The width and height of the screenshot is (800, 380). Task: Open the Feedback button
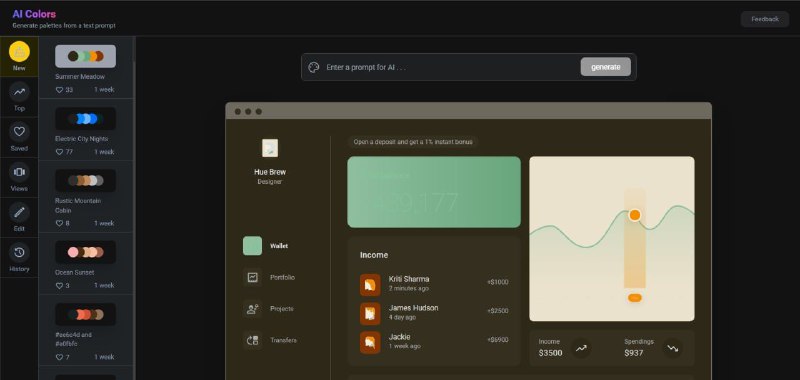click(x=765, y=19)
